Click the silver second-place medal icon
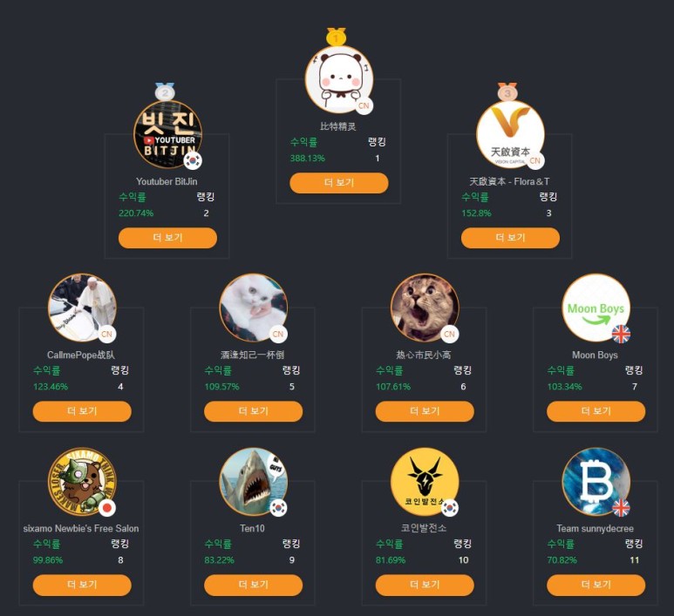The height and width of the screenshot is (616, 674). coord(165,92)
